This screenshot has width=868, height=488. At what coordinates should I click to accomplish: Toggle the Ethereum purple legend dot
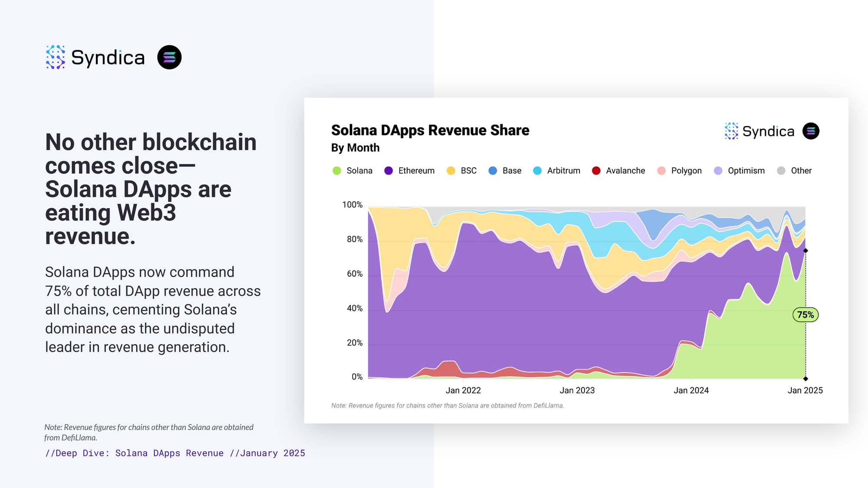coord(388,171)
